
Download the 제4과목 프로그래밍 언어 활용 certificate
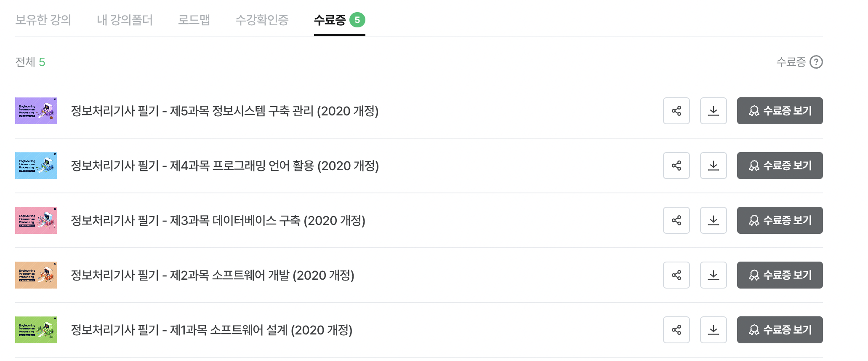[x=713, y=166]
